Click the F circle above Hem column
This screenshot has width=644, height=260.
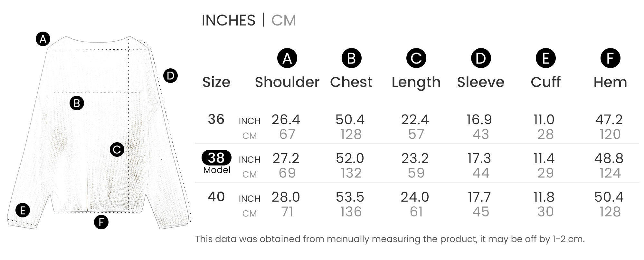tap(610, 58)
